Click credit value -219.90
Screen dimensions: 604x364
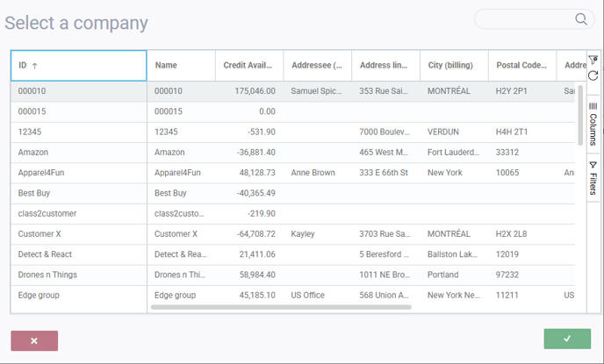tap(262, 213)
